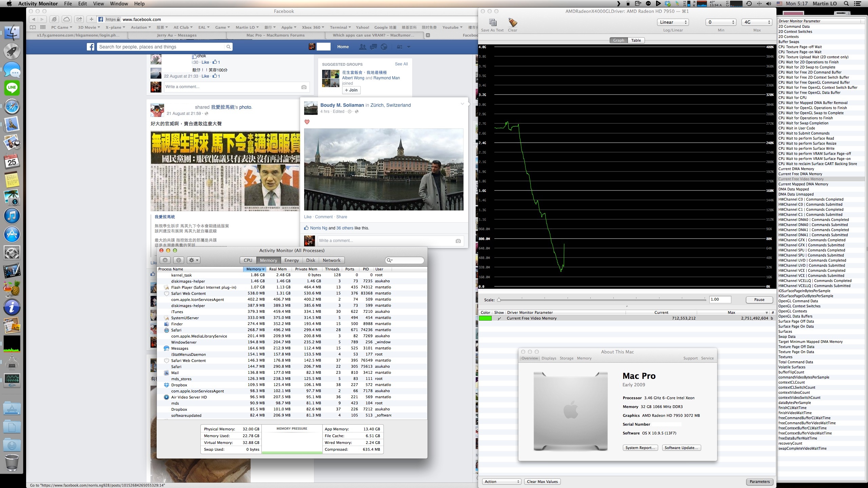Viewport: 868px width, 488px height.
Task: Click Save As Text icon in driver monitor
Action: pyautogui.click(x=493, y=22)
